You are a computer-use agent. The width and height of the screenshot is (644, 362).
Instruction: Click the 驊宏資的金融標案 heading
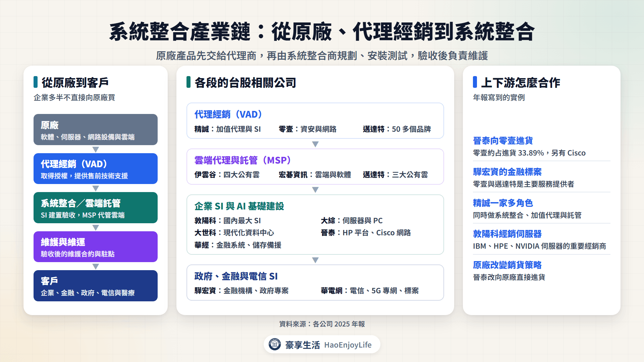(507, 172)
